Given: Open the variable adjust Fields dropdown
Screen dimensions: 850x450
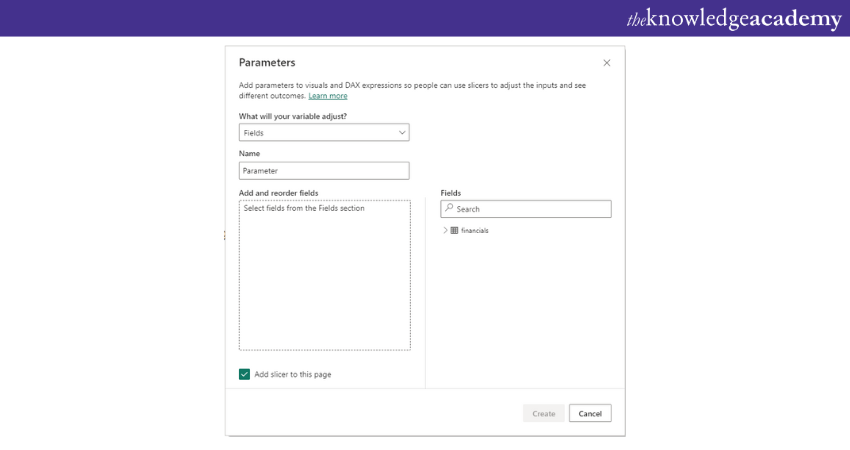Looking at the screenshot, I should coord(323,132).
